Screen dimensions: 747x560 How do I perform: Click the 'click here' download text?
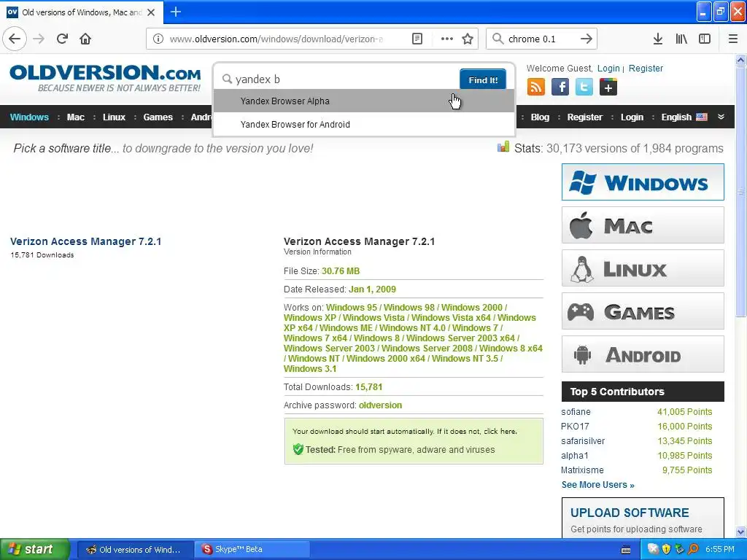pyautogui.click(x=500, y=432)
